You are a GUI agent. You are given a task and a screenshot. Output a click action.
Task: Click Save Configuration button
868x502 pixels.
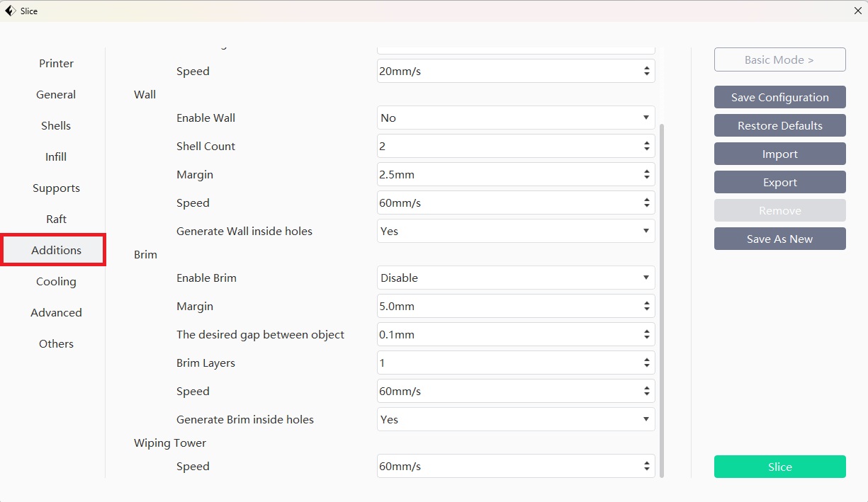[x=779, y=97]
